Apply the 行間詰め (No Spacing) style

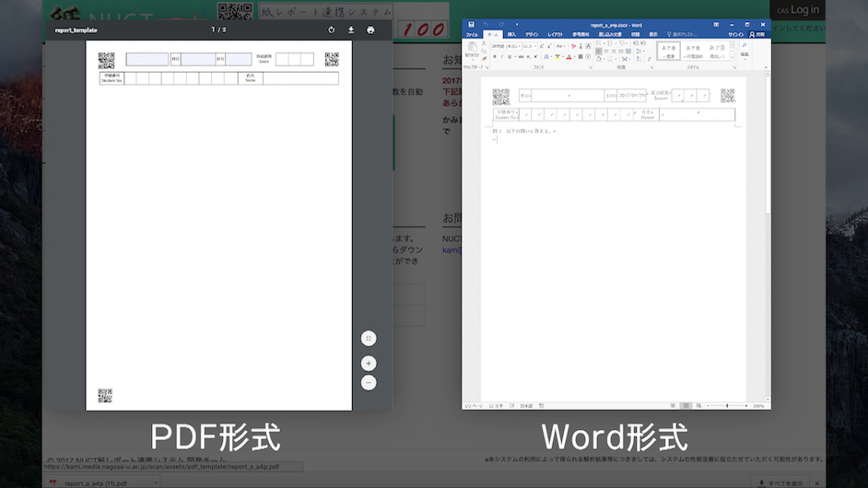pos(693,51)
